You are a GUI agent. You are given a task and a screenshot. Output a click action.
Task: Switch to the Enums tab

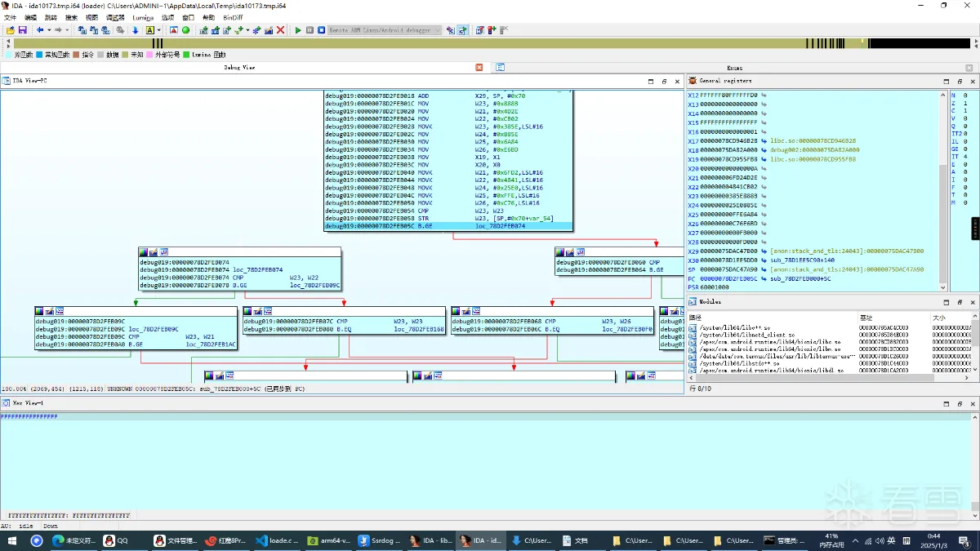pyautogui.click(x=734, y=67)
